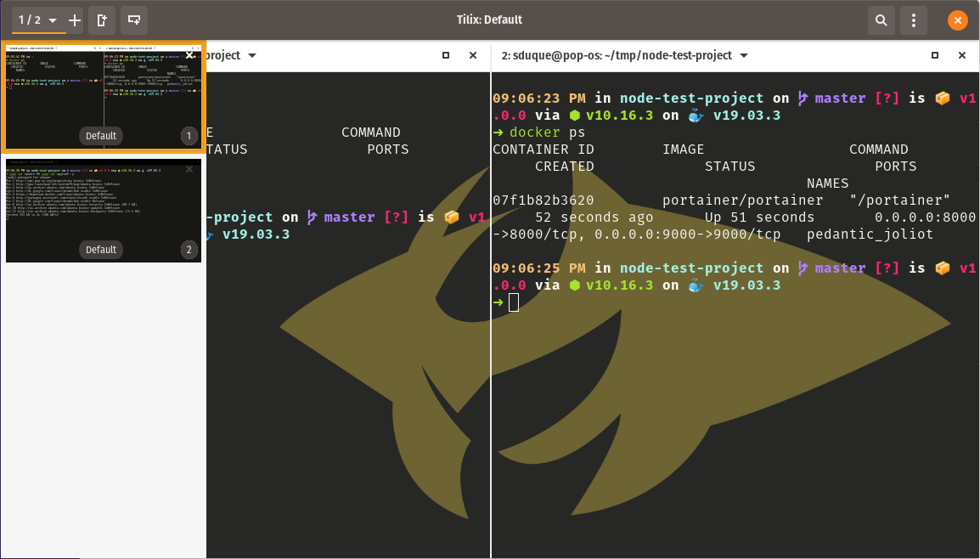Click the Default label on session 2
The height and width of the screenshot is (559, 980).
(x=100, y=250)
